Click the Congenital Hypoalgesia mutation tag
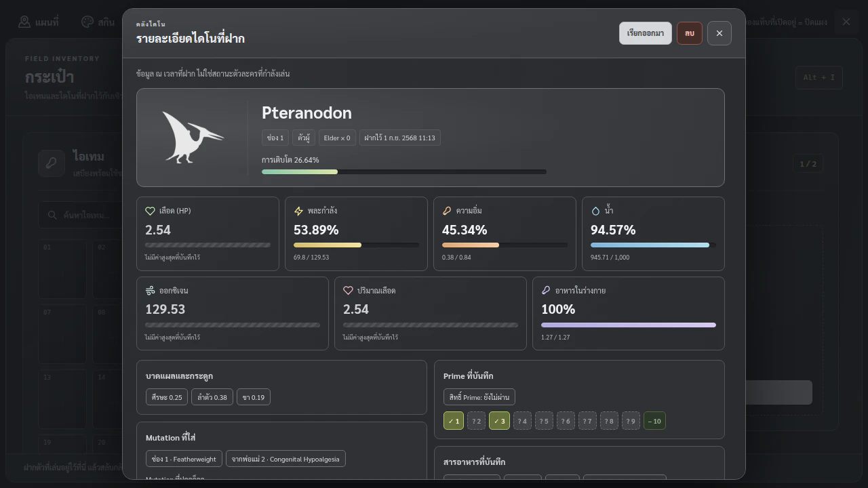Viewport: 868px width, 488px height. pos(285,459)
